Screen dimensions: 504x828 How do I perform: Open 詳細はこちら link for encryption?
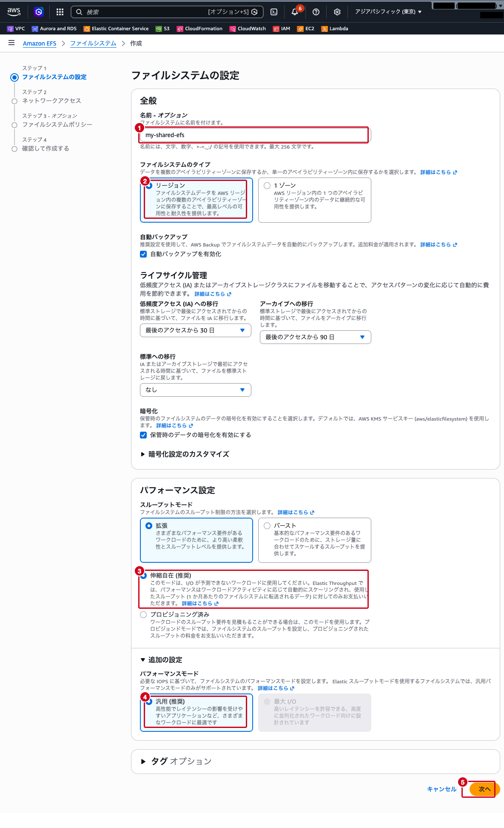pyautogui.click(x=174, y=426)
